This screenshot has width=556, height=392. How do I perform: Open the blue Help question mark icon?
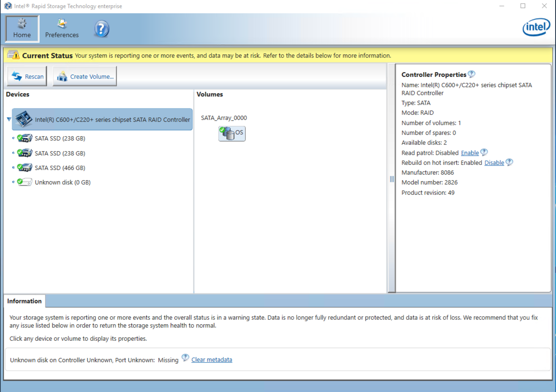click(101, 29)
